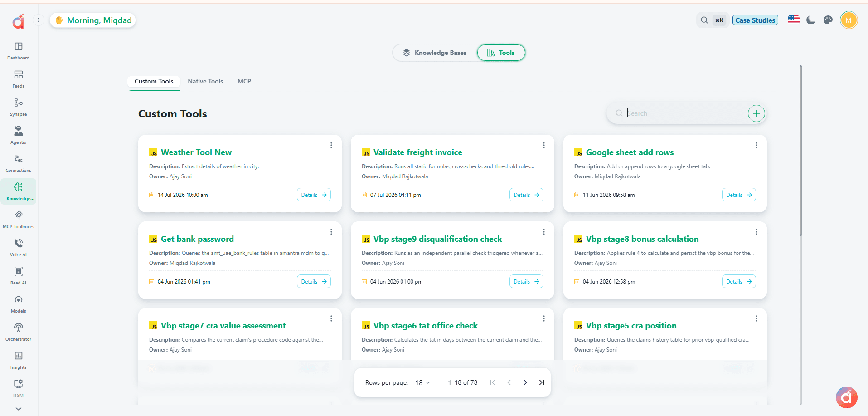Click the page vertical scrollbar
Viewport: 868px width, 416px height.
pyautogui.click(x=800, y=150)
